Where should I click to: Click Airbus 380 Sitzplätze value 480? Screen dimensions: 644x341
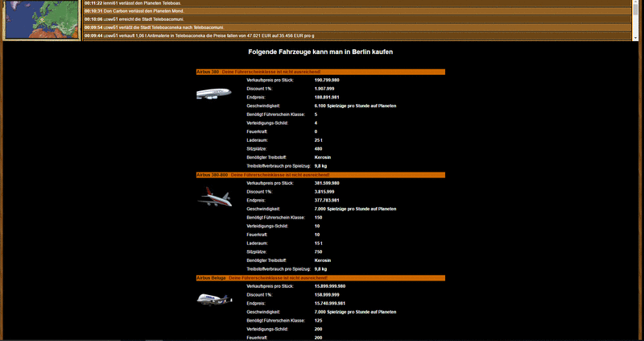click(x=318, y=149)
